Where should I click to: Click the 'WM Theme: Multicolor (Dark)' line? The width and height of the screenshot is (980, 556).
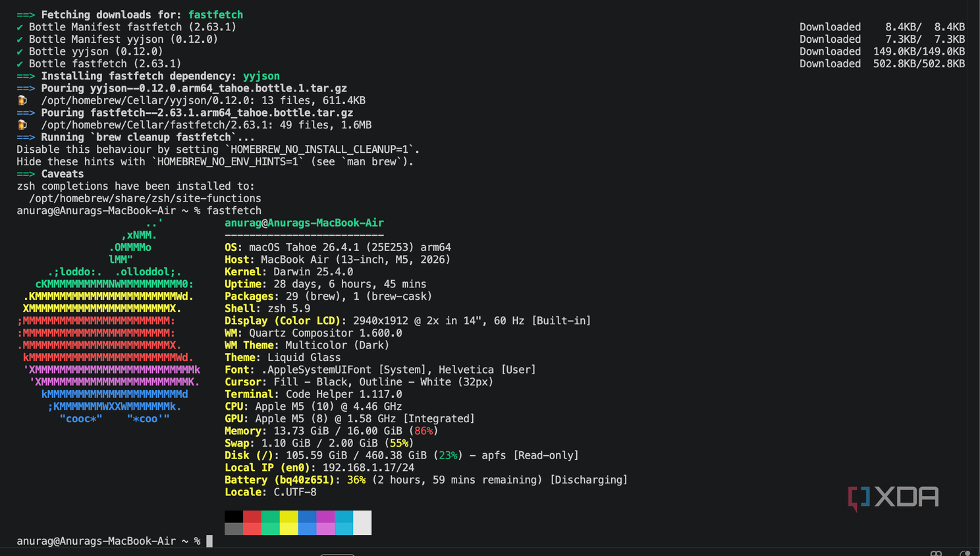click(x=307, y=345)
